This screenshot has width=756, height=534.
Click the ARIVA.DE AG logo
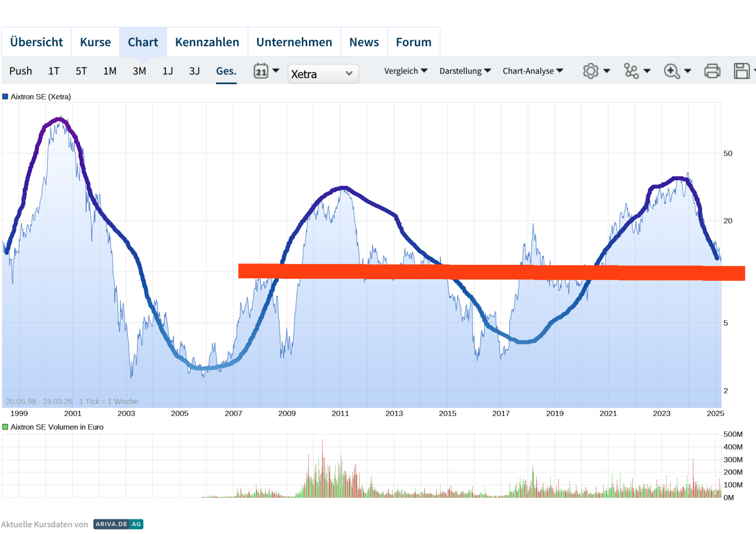(118, 524)
